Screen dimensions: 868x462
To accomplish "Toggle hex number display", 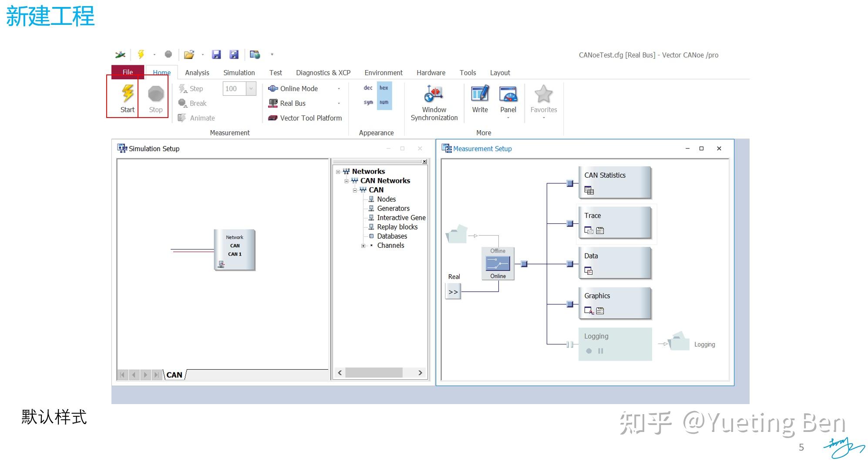I will 384,88.
